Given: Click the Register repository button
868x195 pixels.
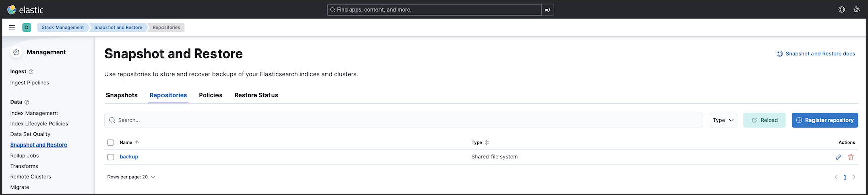Looking at the screenshot, I should [825, 120].
